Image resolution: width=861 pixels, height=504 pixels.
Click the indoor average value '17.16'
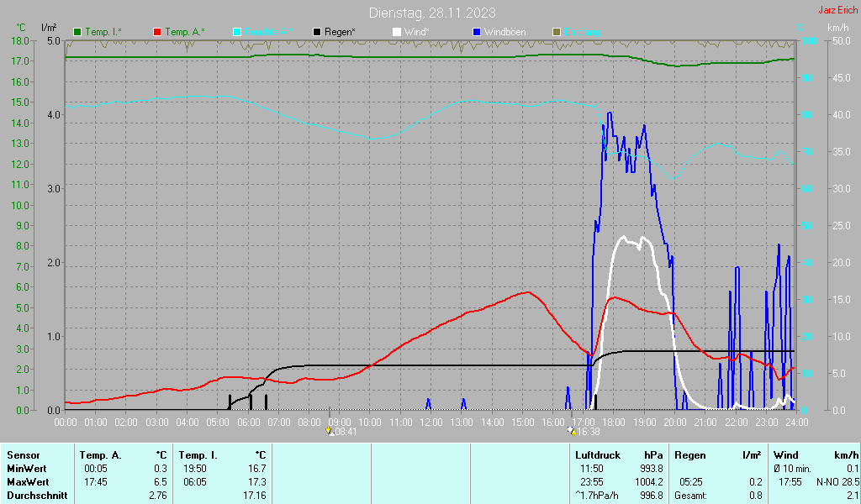(x=255, y=496)
